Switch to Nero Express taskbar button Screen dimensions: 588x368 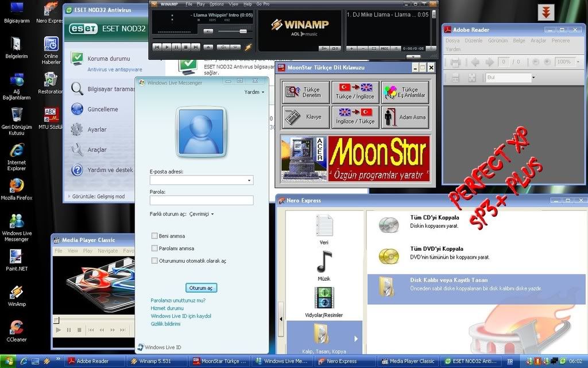345,361
